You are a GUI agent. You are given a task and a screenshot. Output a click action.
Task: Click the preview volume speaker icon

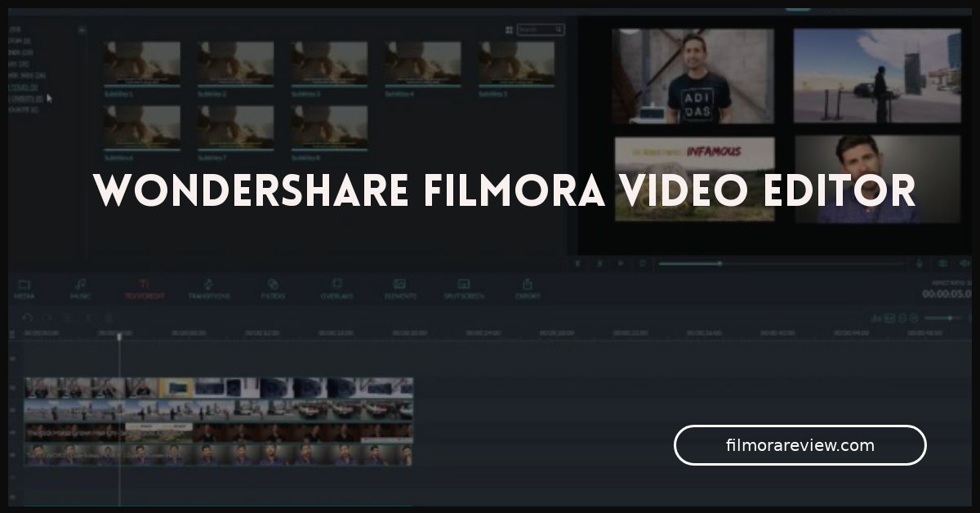[964, 263]
